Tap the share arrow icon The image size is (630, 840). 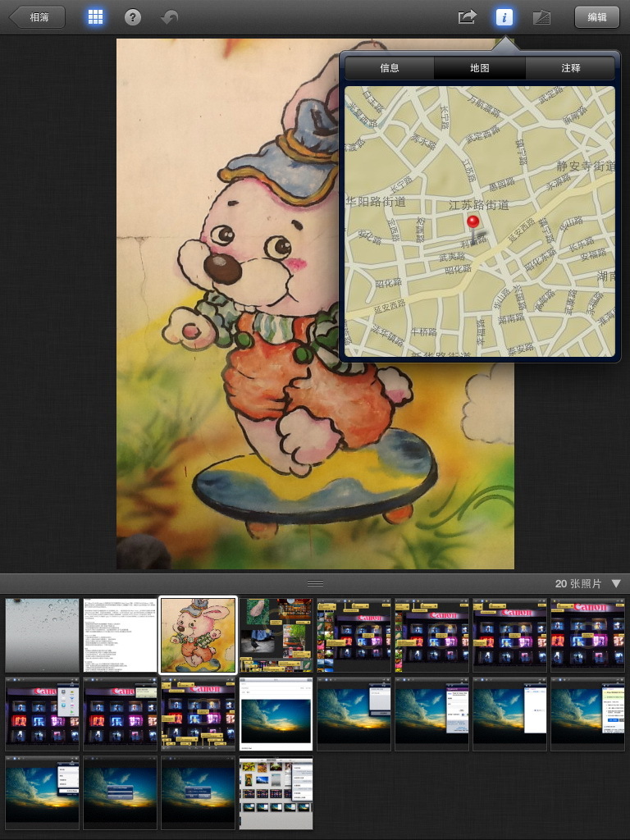pyautogui.click(x=467, y=17)
